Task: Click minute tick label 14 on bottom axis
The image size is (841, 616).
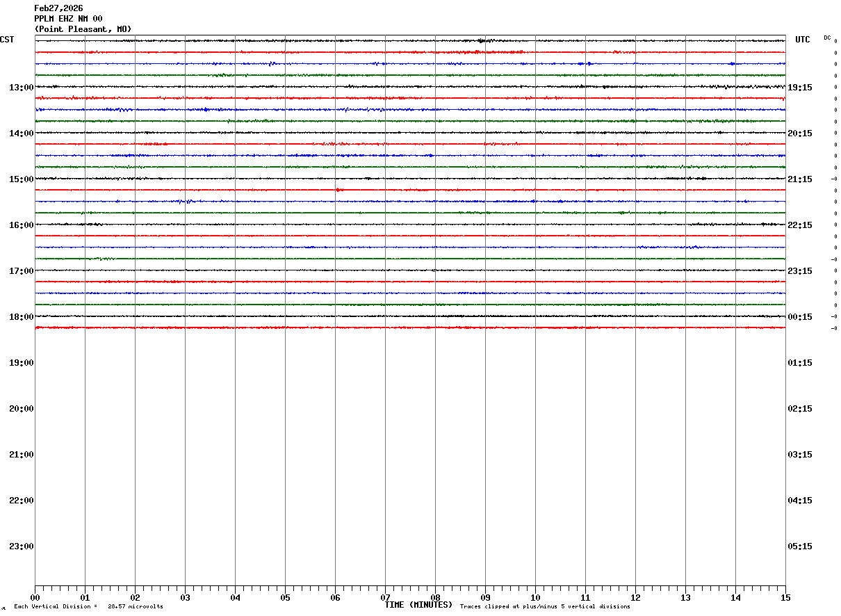Action: click(735, 597)
